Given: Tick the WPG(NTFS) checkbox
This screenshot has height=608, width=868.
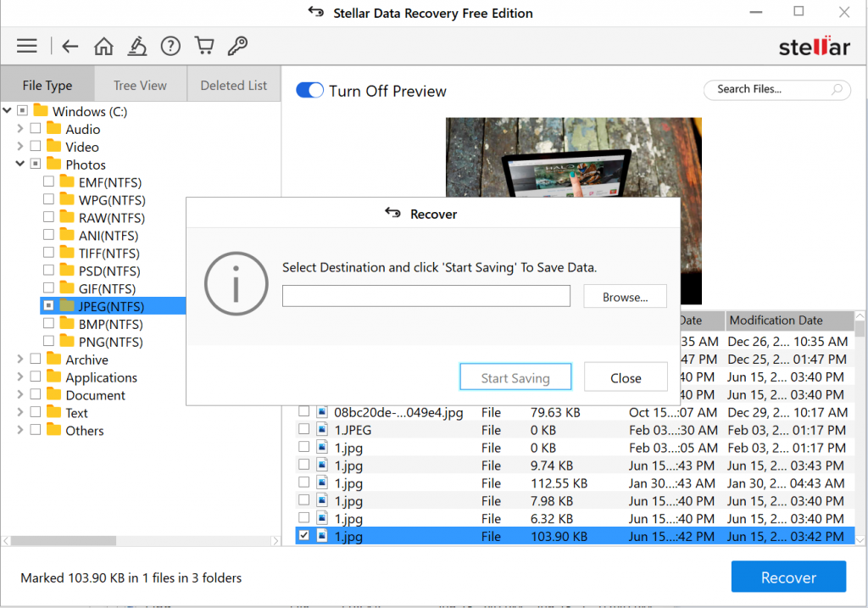Looking at the screenshot, I should coord(48,199).
